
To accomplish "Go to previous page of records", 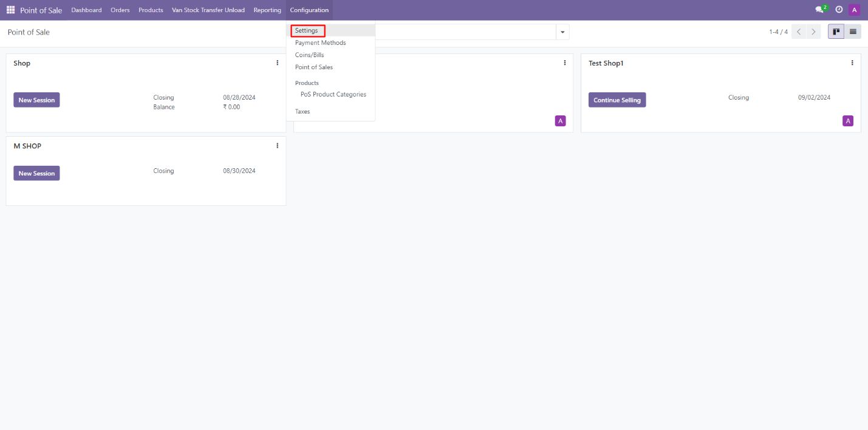I will tap(799, 32).
